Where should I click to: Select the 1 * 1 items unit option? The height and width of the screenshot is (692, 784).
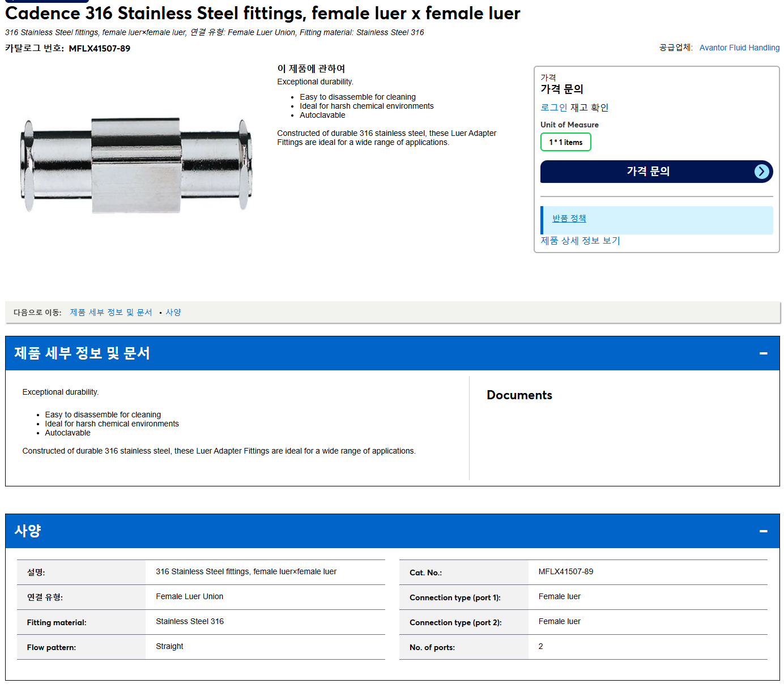tap(566, 142)
